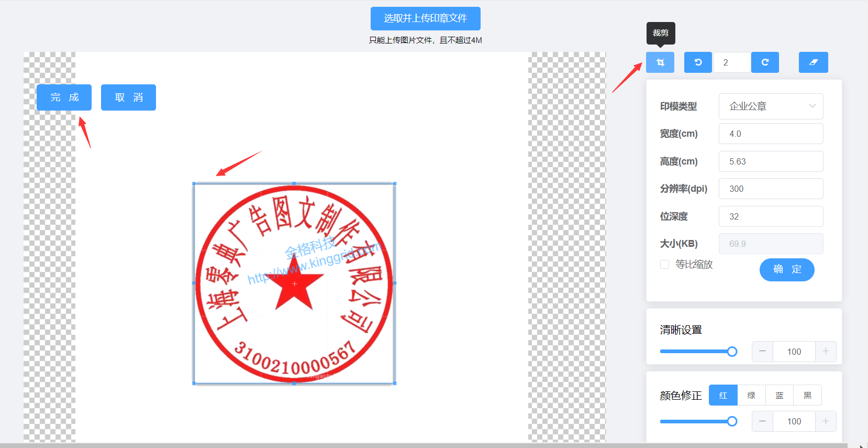Viewport: 868px width, 448px height.
Task: Select the 绿 color correction option
Action: click(751, 395)
